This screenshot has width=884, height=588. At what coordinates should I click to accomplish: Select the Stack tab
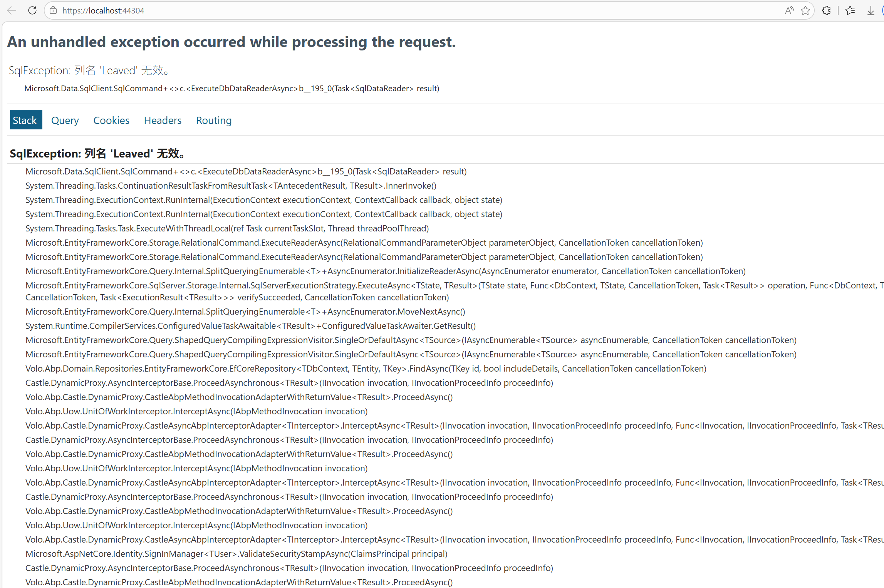(x=25, y=120)
